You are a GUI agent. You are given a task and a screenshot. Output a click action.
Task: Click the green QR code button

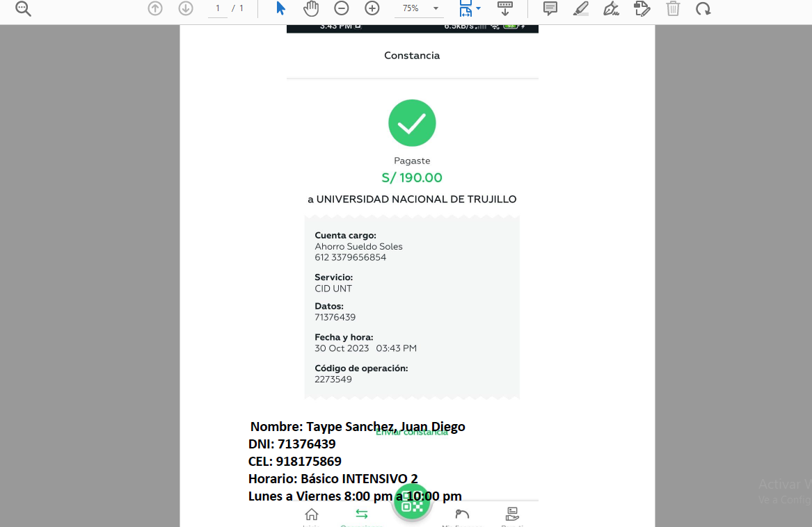click(x=412, y=505)
